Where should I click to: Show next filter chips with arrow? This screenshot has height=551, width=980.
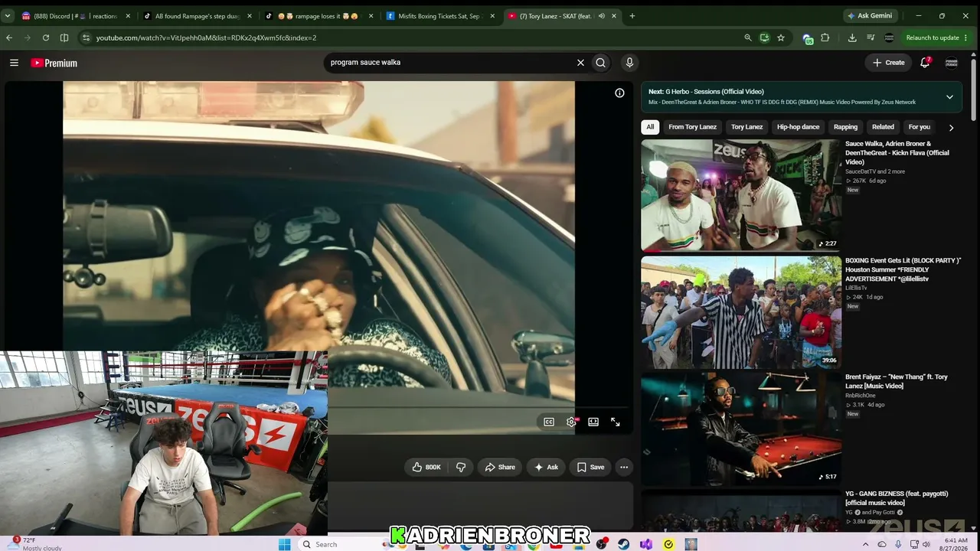(x=951, y=127)
